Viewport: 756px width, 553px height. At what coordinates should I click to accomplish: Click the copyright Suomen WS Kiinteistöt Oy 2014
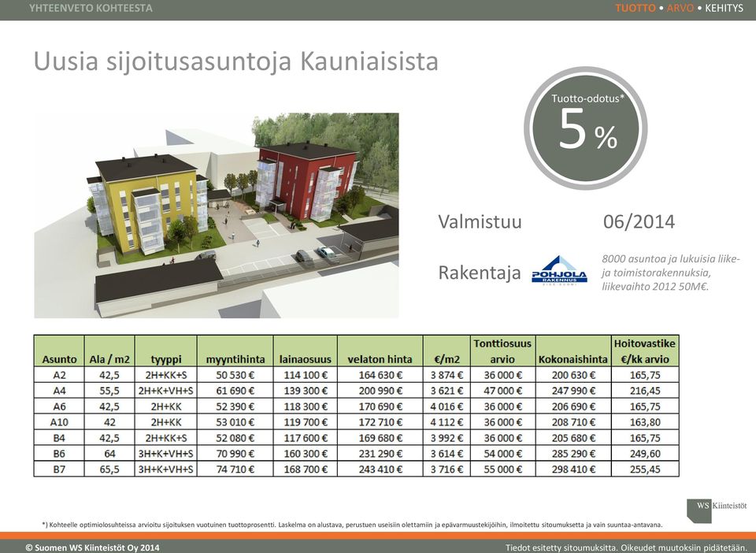[93, 547]
